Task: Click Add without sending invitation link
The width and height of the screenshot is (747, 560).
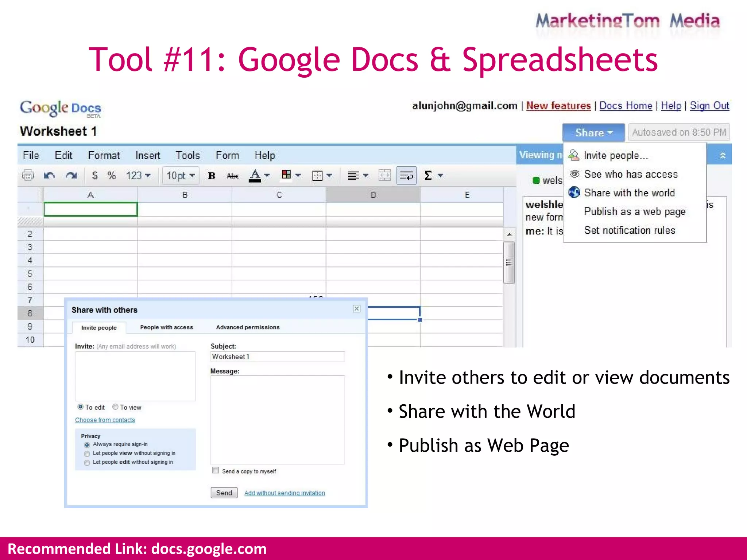Action: [x=285, y=493]
